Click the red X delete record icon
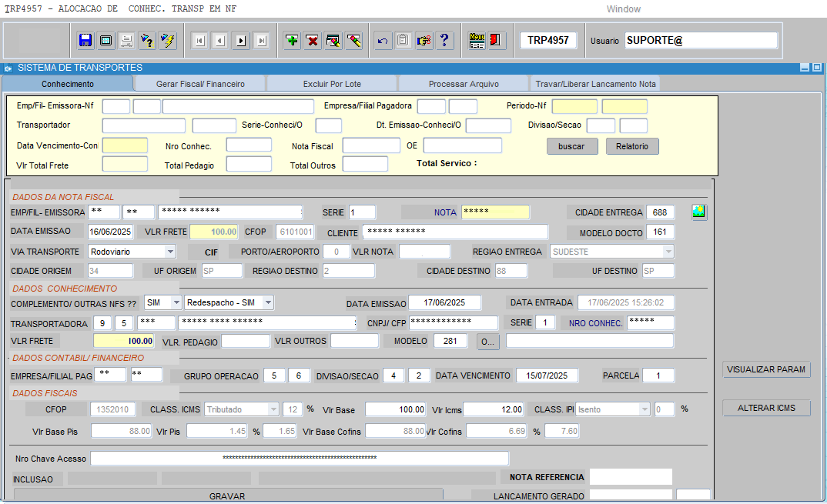The image size is (827, 504). pyautogui.click(x=313, y=41)
